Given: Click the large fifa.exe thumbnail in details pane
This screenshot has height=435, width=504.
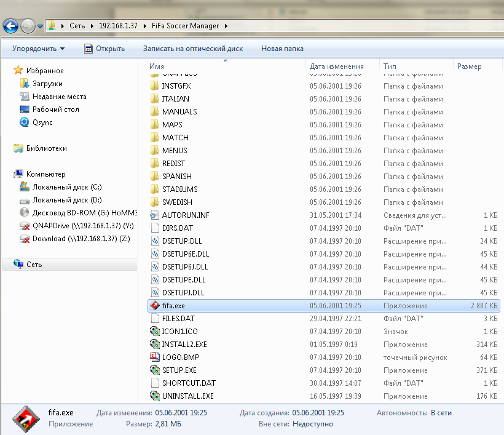Looking at the screenshot, I should 26,419.
